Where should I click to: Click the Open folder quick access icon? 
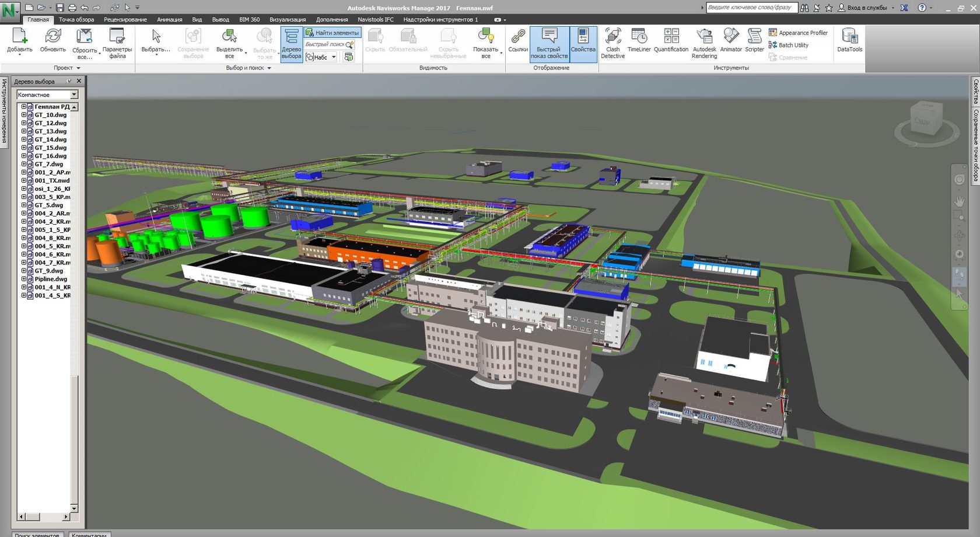[x=41, y=8]
